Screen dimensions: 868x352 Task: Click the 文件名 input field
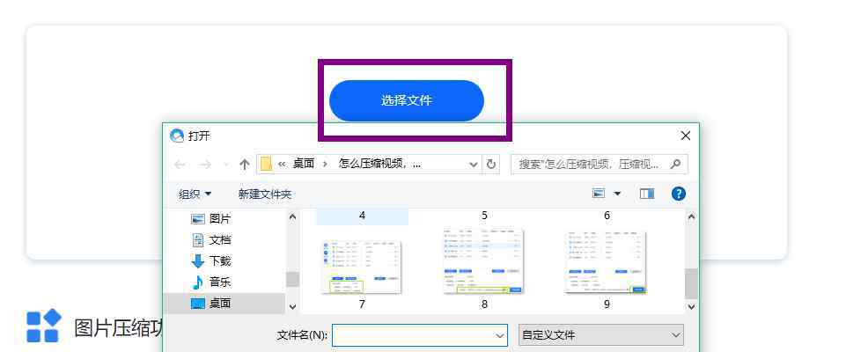[420, 335]
